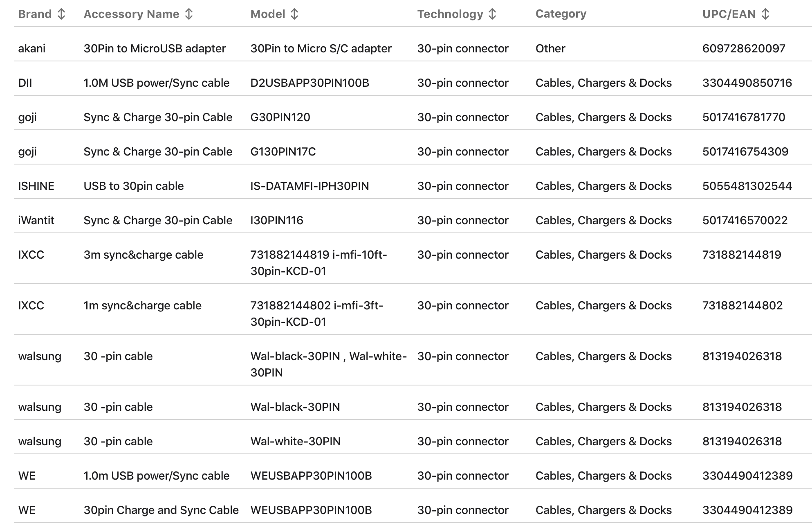Click the Category column header
812x523 pixels.
coord(561,14)
